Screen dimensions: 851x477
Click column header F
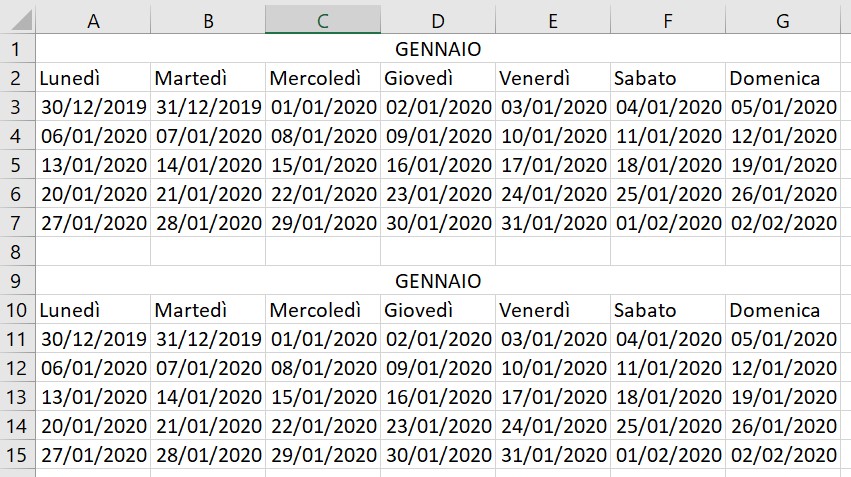pyautogui.click(x=667, y=19)
